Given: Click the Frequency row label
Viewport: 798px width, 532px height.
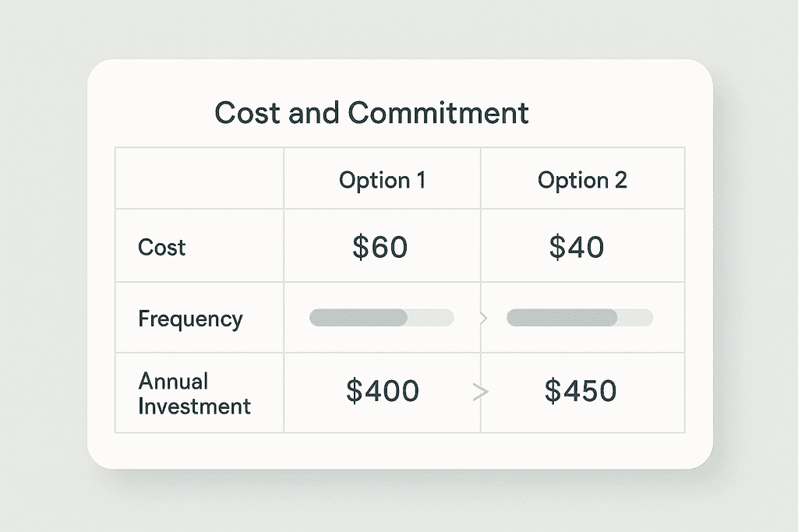Looking at the screenshot, I should 190,319.
